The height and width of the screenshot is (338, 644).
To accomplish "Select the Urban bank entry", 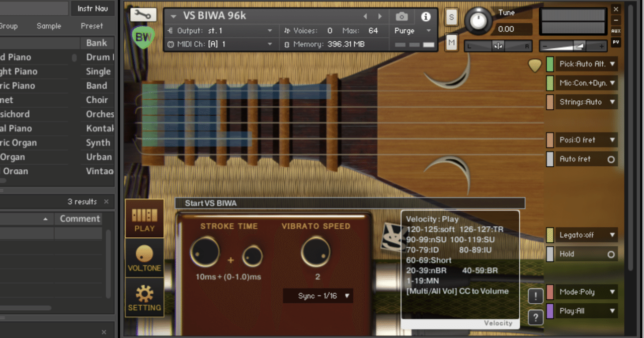I will pos(99,157).
